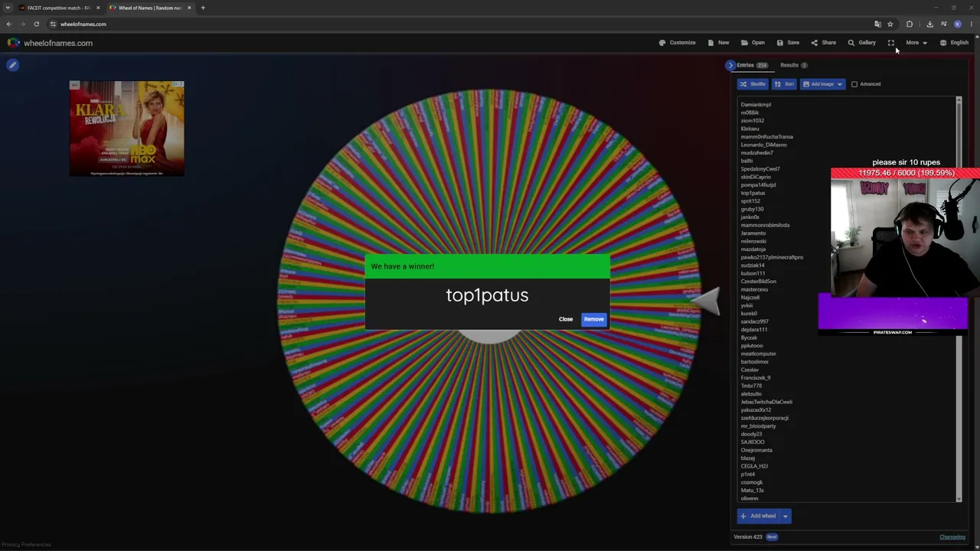The image size is (980, 551).
Task: View site information icon in address bar
Action: tap(53, 24)
